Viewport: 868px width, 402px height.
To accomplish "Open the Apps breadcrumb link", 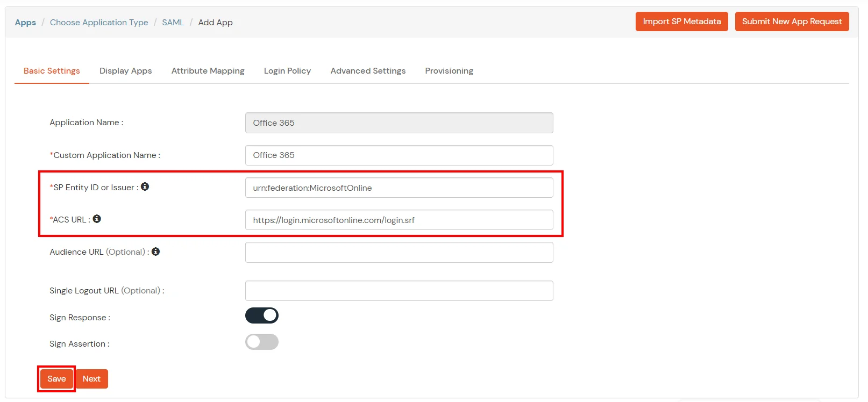I will (x=25, y=23).
